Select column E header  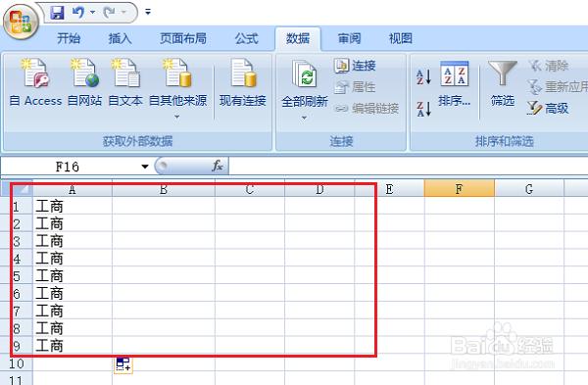(389, 189)
